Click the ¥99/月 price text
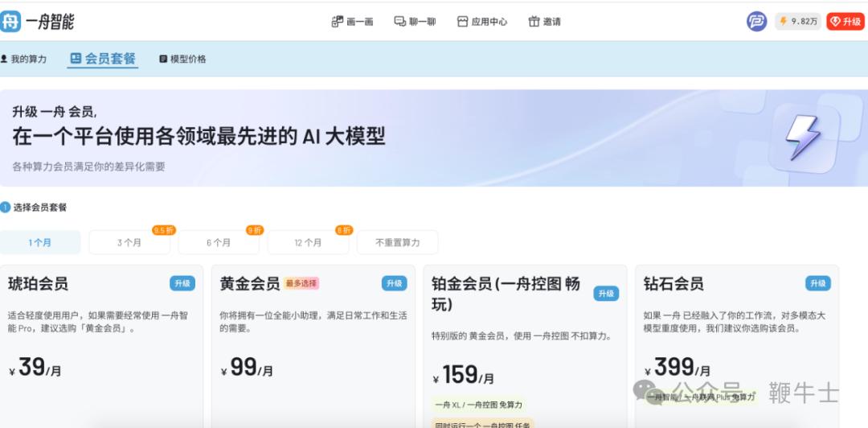The image size is (868, 428). pyautogui.click(x=247, y=368)
